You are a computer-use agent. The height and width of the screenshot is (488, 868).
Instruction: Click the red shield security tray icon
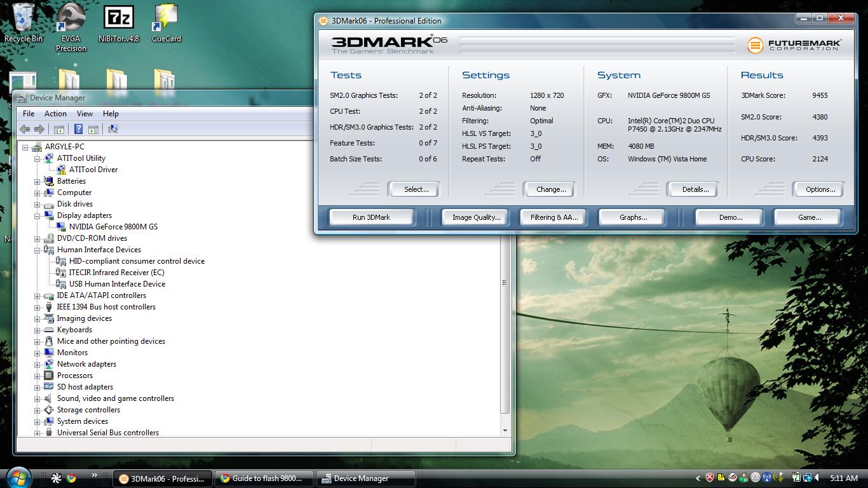click(x=710, y=478)
